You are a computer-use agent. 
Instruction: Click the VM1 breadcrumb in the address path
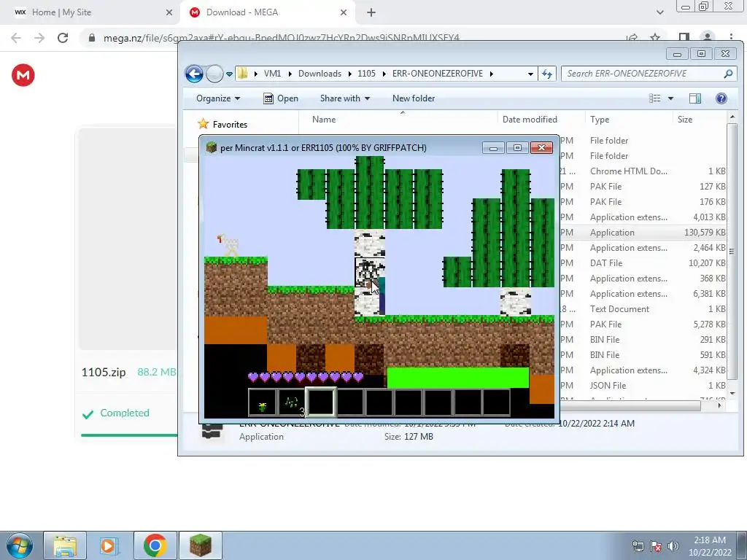click(x=273, y=74)
